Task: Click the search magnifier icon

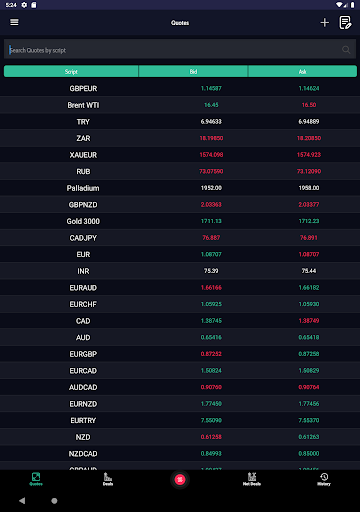Action: tap(346, 50)
